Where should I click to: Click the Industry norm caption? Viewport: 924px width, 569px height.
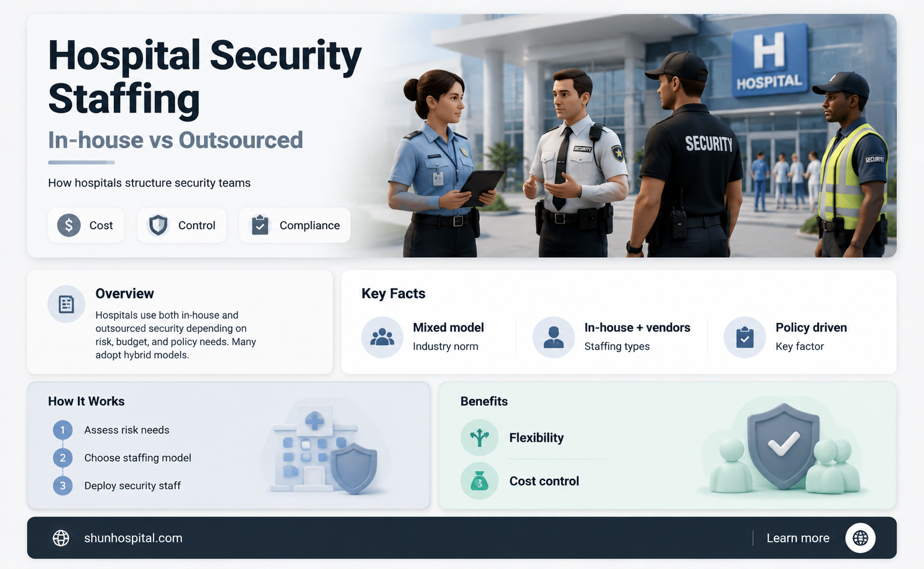coord(445,346)
